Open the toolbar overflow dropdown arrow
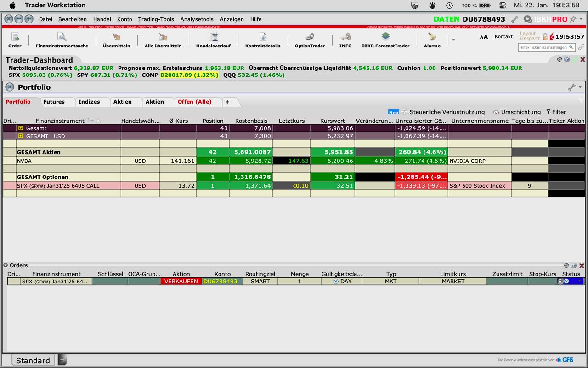The image size is (588, 368). [x=453, y=40]
